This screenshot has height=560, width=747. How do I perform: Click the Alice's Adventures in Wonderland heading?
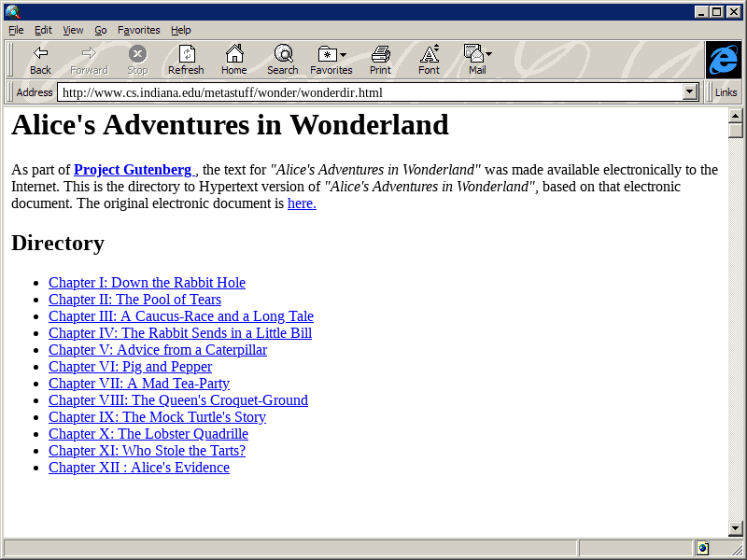(230, 125)
